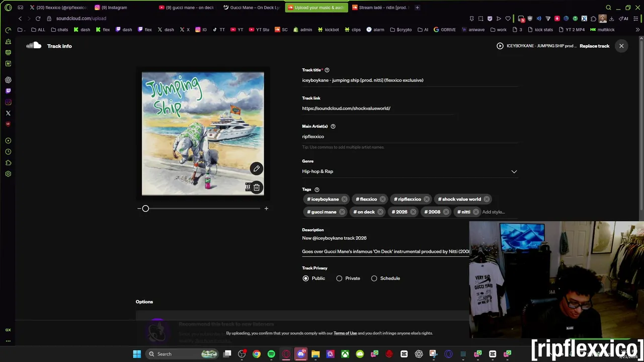Close the Track info panel

click(x=621, y=46)
